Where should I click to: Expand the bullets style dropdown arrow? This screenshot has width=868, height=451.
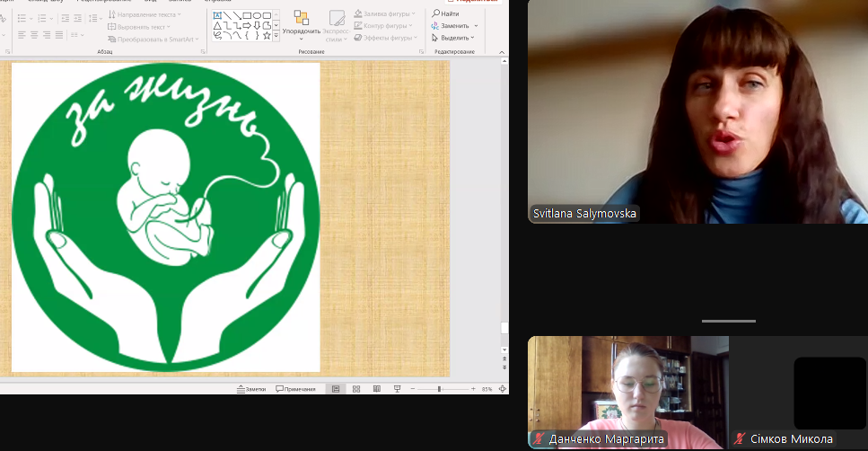[x=31, y=18]
